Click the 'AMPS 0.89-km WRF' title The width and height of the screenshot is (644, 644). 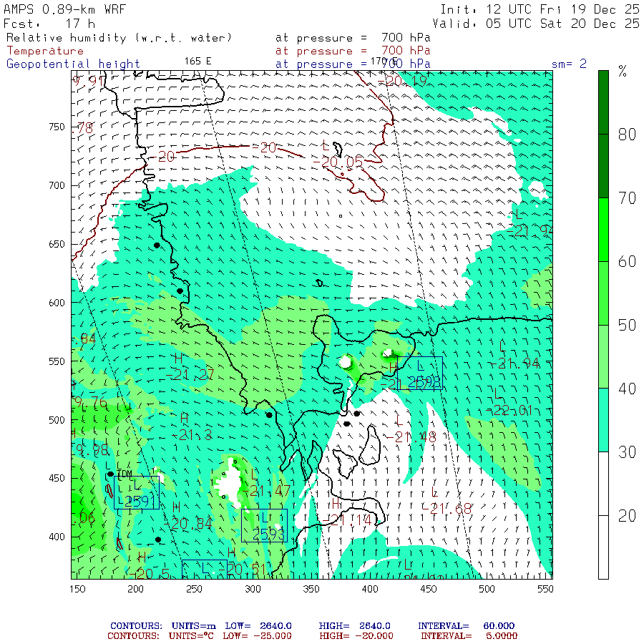[64, 9]
